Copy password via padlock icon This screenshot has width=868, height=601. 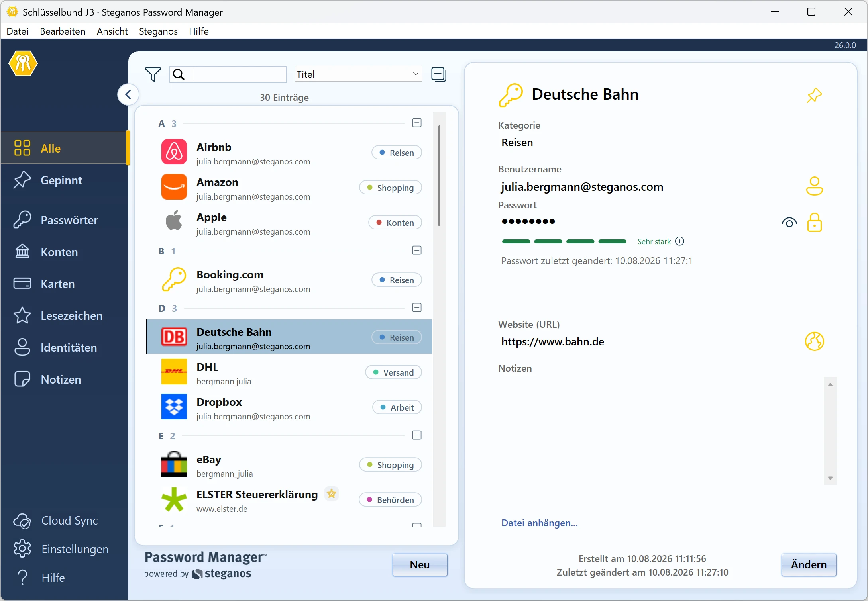[x=814, y=222]
